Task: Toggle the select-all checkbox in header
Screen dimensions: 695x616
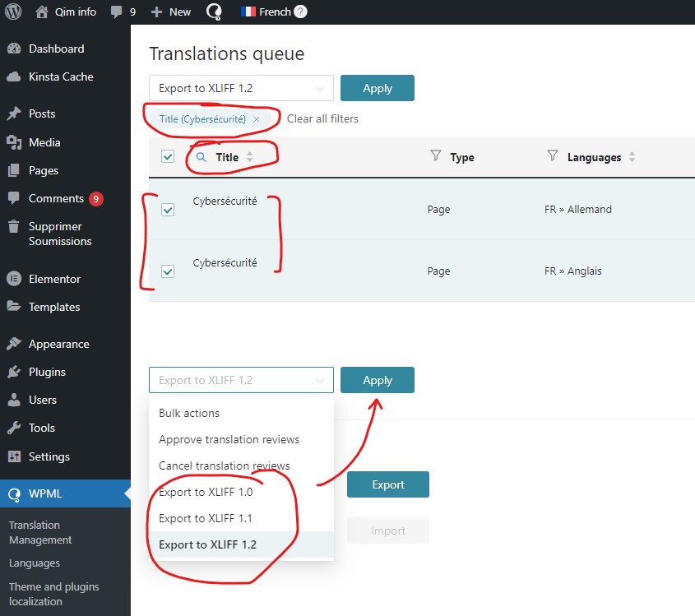Action: [x=168, y=156]
